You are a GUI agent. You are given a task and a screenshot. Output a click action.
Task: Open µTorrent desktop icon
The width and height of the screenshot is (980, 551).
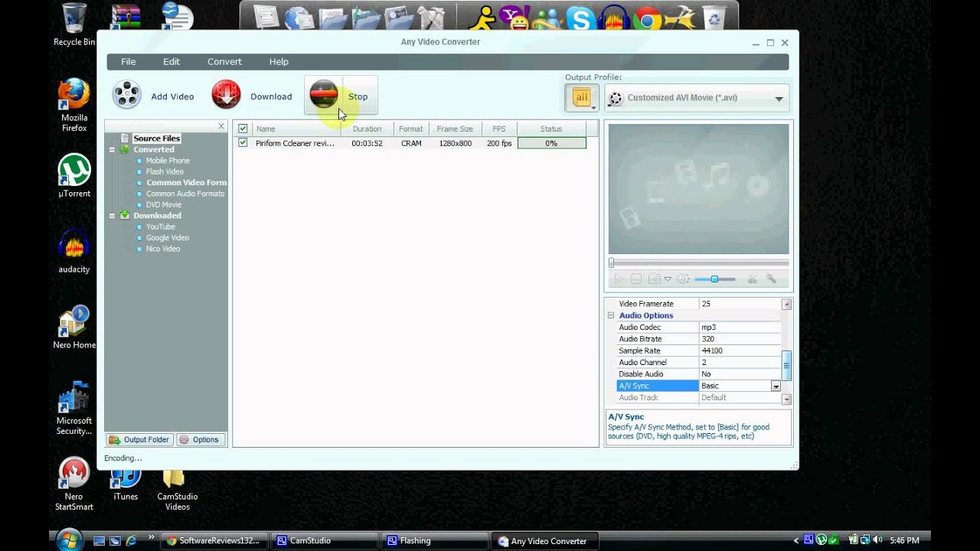coord(74,176)
